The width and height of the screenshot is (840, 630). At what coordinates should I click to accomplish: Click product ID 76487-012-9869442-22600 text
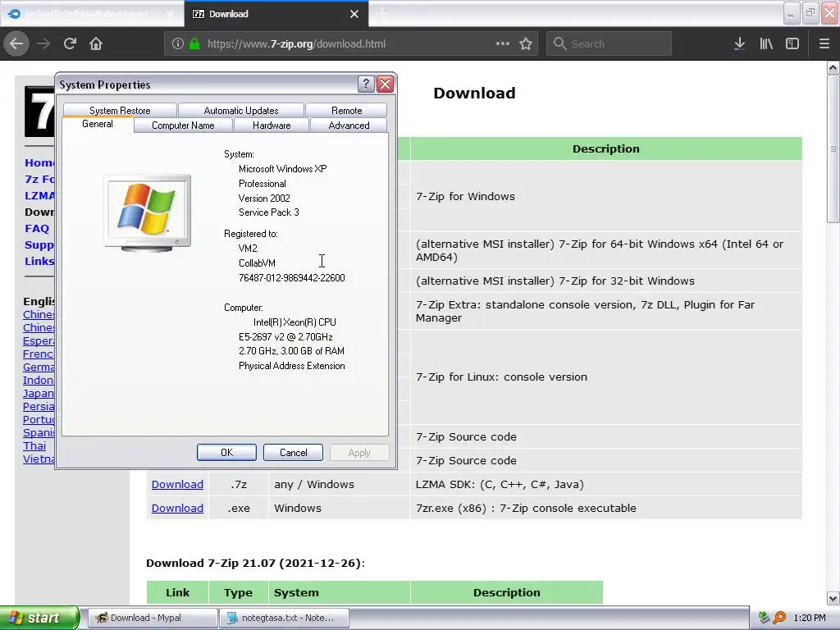tap(291, 278)
